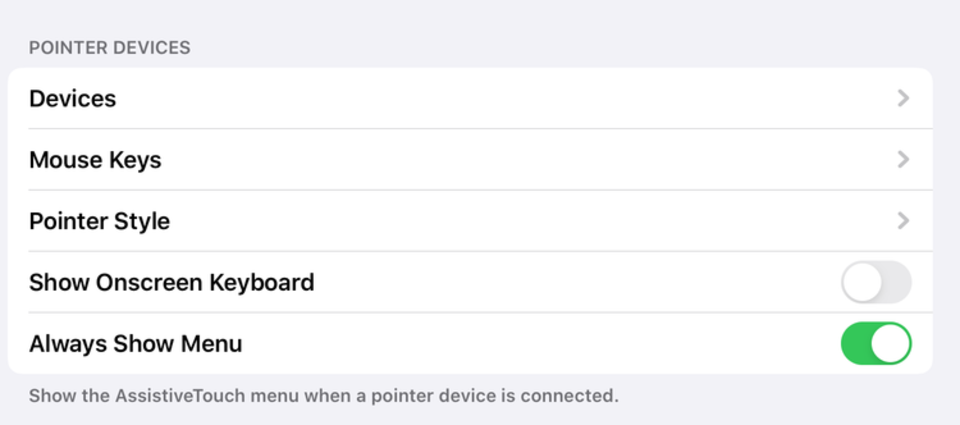
Task: Expand the Mouse Keys options
Action: [x=470, y=159]
